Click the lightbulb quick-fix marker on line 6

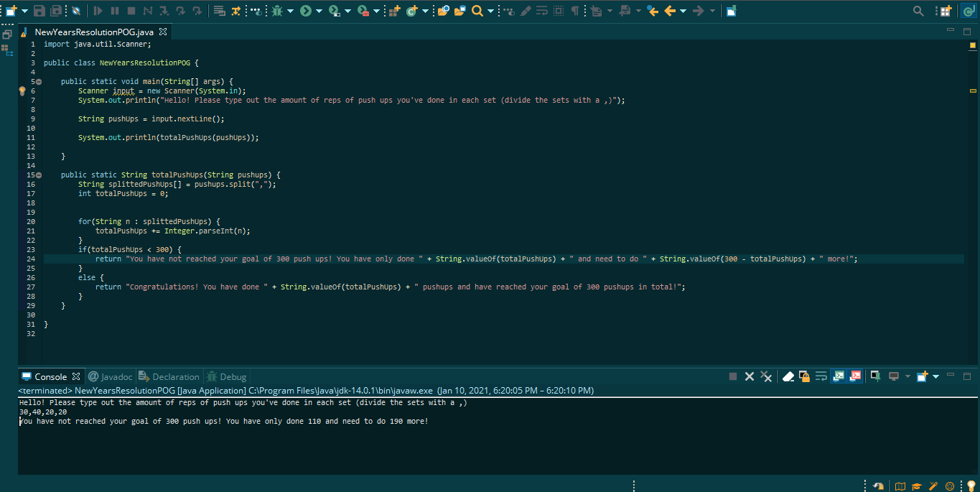22,91
